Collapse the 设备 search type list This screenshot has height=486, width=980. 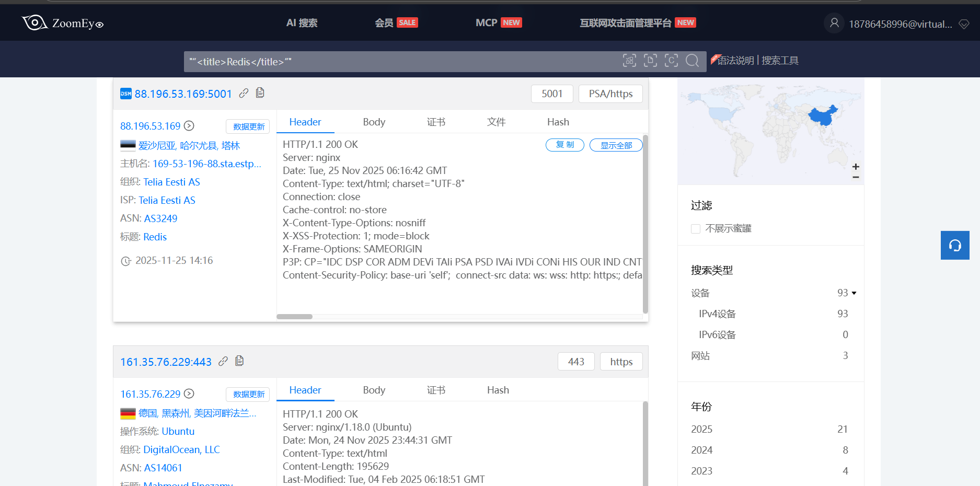(854, 293)
